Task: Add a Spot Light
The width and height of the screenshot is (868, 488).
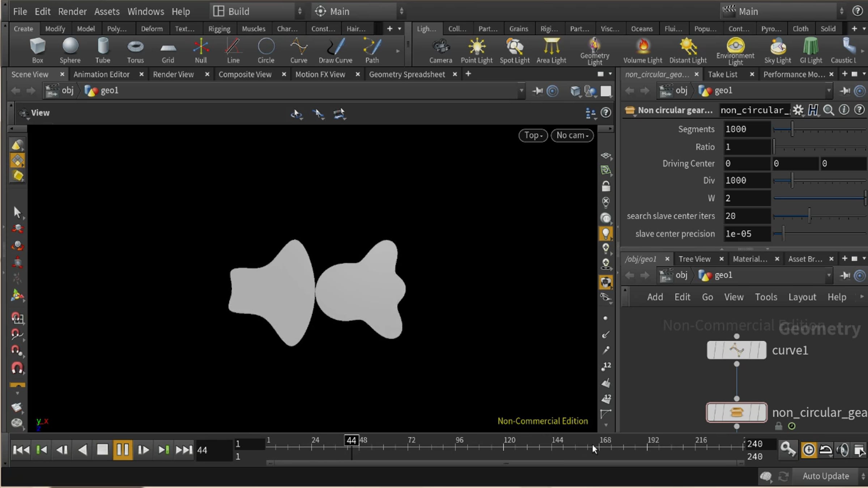Action: pyautogui.click(x=515, y=51)
